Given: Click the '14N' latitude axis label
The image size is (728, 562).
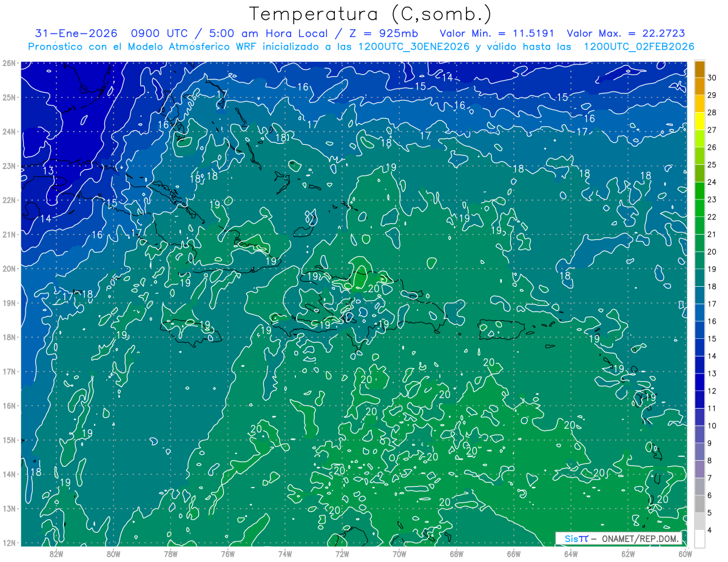Looking at the screenshot, I should pos(9,474).
